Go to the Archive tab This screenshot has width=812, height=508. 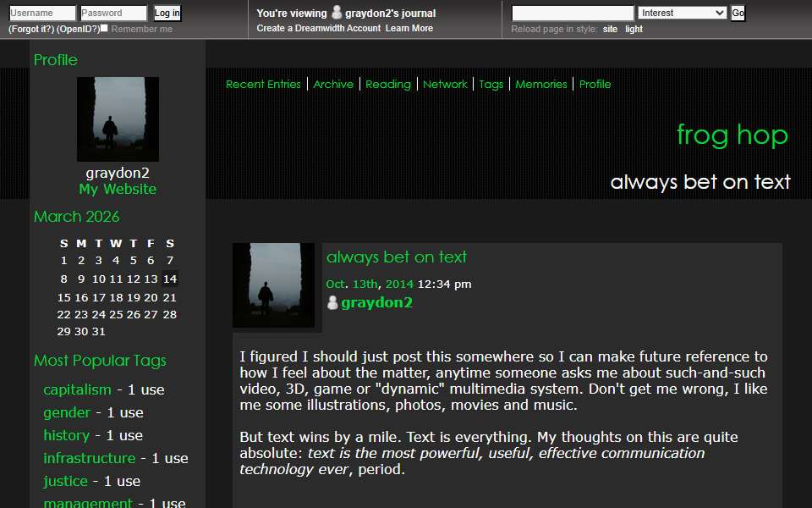point(333,84)
